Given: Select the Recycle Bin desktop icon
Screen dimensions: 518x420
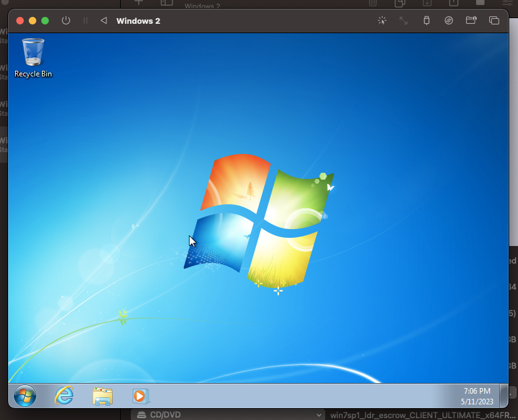Looking at the screenshot, I should click(x=33, y=58).
